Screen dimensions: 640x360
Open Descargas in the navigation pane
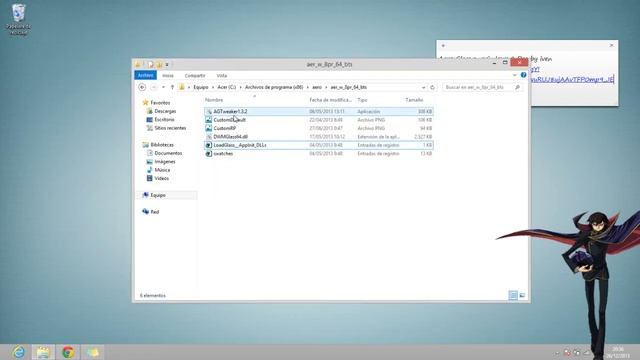click(165, 111)
